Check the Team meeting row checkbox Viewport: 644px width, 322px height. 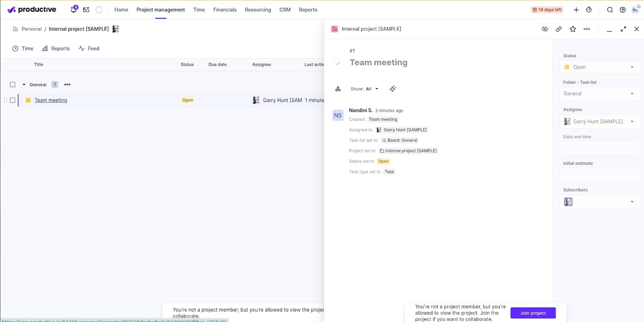[x=12, y=100]
